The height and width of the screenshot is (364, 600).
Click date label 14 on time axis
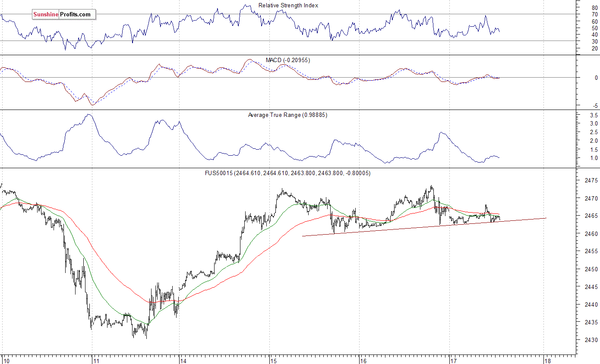pyautogui.click(x=183, y=361)
